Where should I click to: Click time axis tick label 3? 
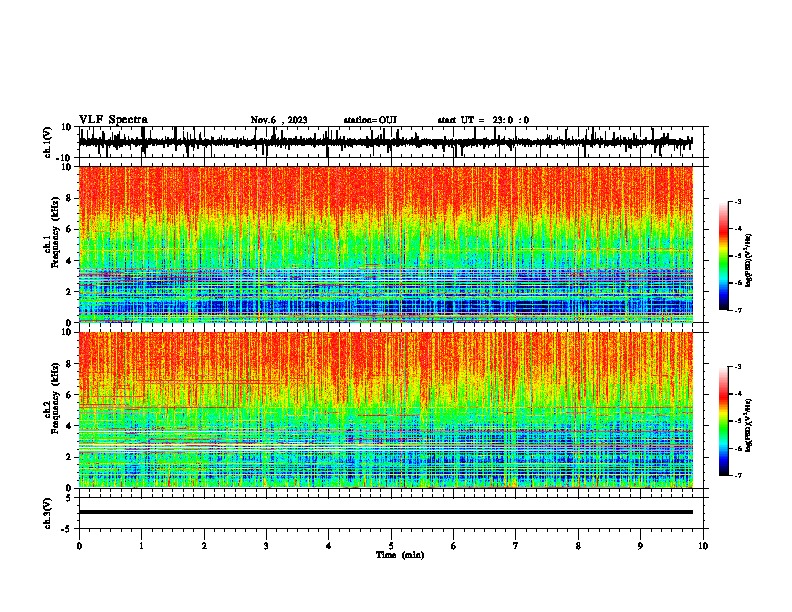tap(266, 546)
